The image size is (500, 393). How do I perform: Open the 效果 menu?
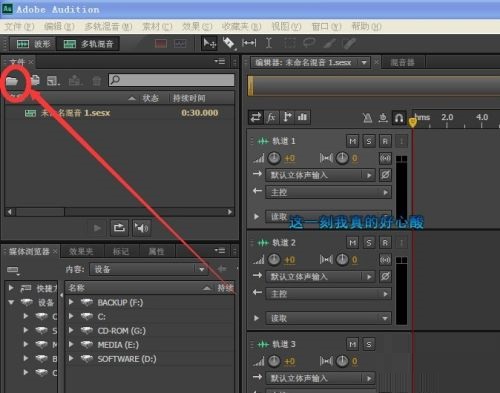point(197,26)
